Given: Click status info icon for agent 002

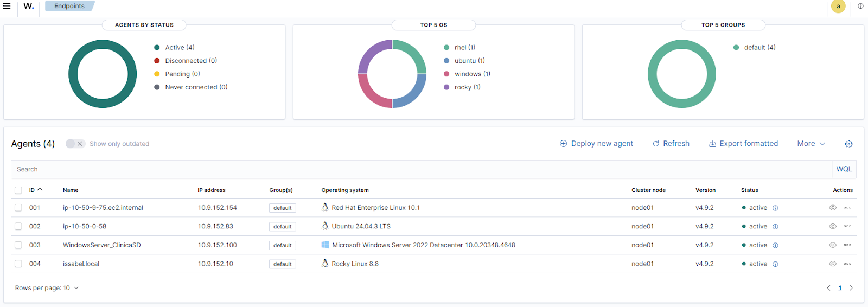Looking at the screenshot, I should click(x=775, y=227).
